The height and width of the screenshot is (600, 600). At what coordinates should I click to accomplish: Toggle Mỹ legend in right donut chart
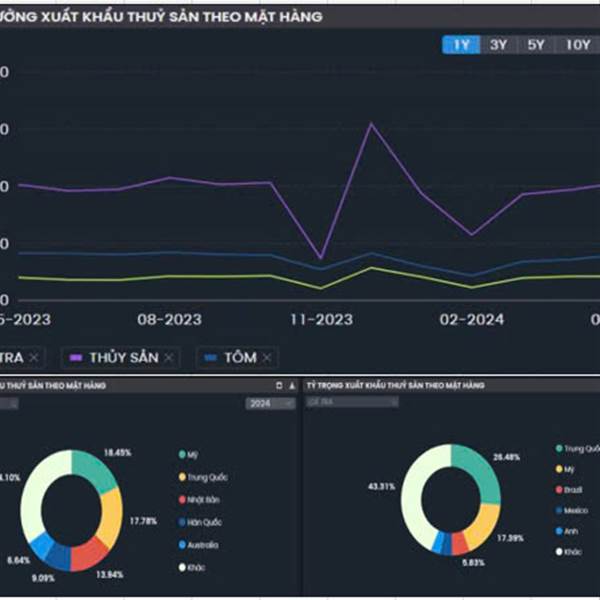(x=565, y=469)
